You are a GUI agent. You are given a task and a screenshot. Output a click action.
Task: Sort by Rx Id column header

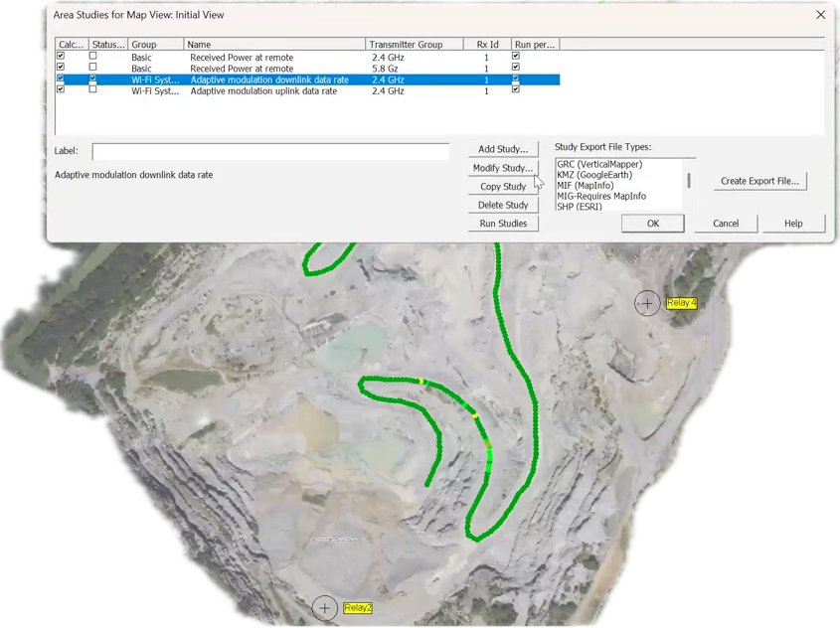[x=487, y=45]
